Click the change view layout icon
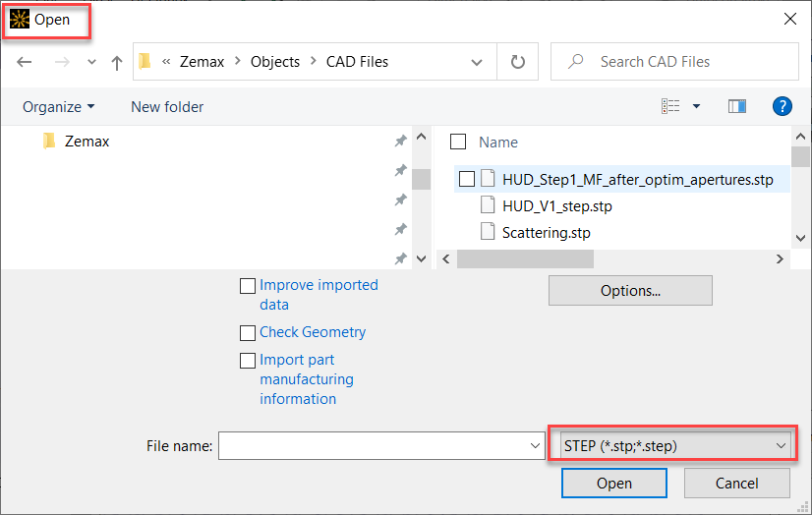The height and width of the screenshot is (515, 812). tap(670, 106)
